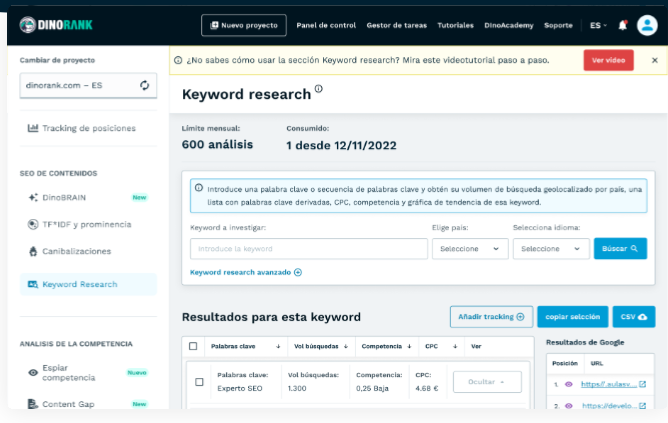The height and width of the screenshot is (423, 668).
Task: Open DinoAcademy menu item
Action: (509, 25)
